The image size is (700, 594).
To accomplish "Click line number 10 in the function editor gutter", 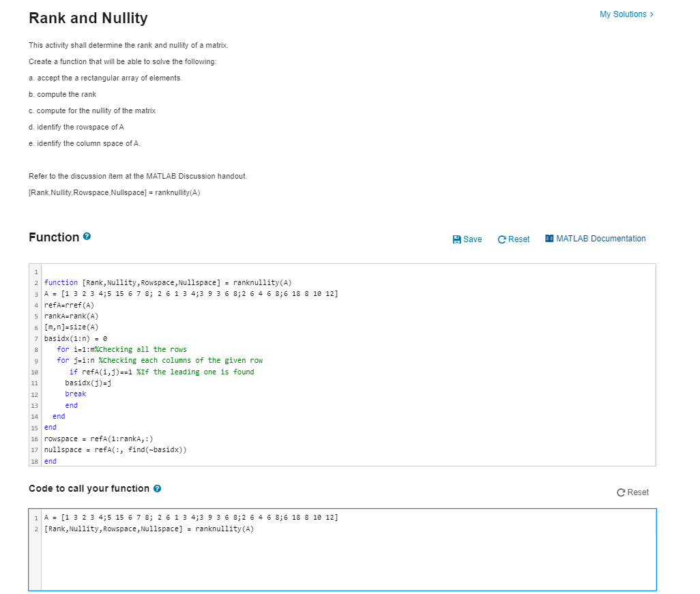I will (x=34, y=372).
